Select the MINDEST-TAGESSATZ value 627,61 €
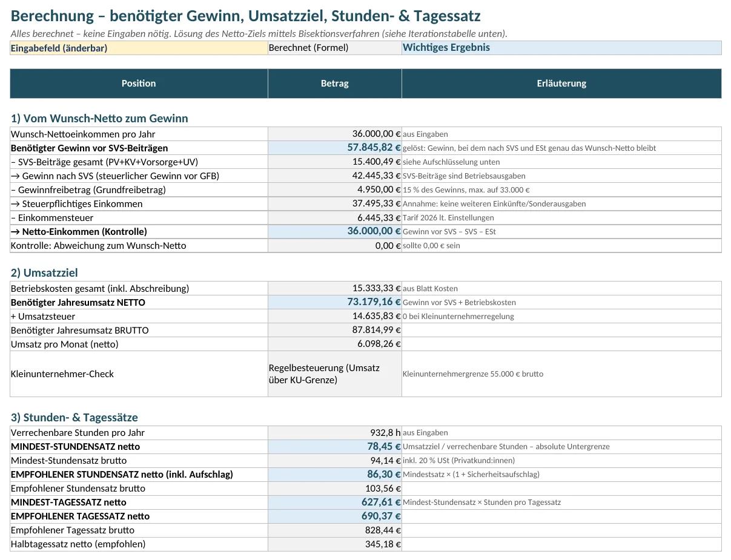731x560 pixels. pos(335,502)
